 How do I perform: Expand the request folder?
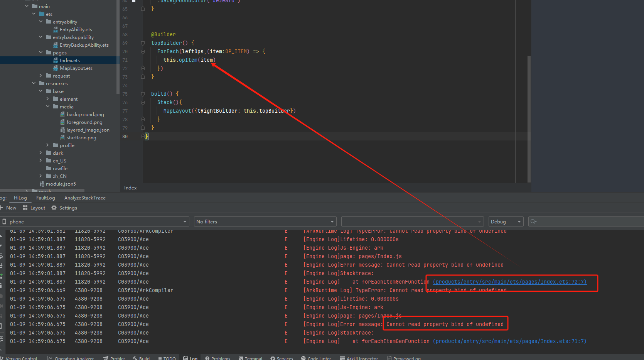pos(40,76)
